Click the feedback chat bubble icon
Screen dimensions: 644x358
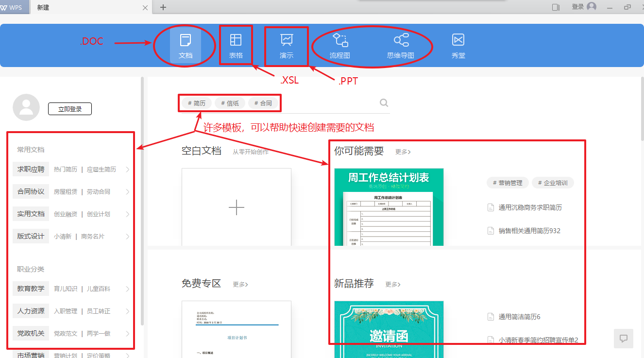click(x=624, y=339)
